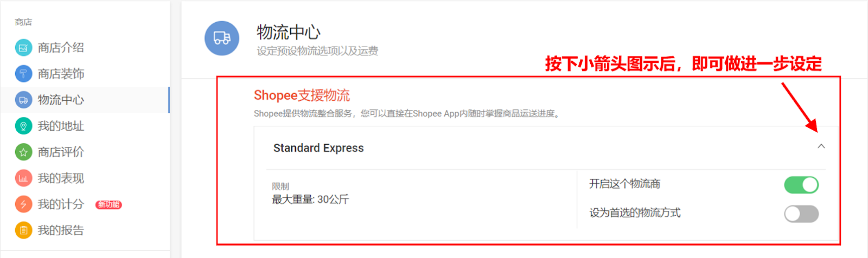Click the Standard Express row title
The image size is (868, 258).
click(318, 148)
